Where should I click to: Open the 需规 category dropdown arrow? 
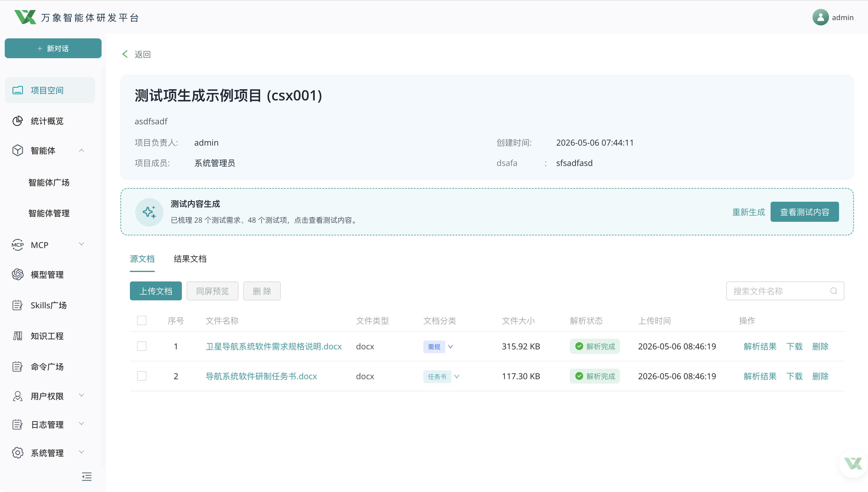click(x=451, y=347)
